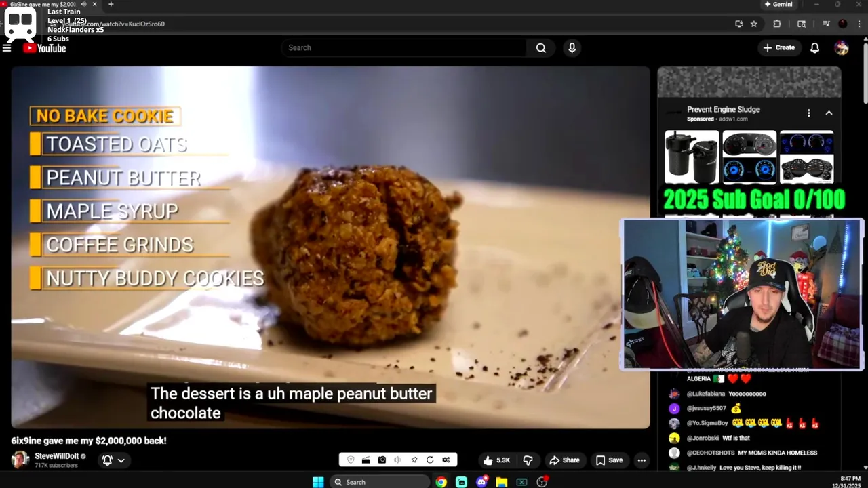Open the YouTube hamburger guide menu
Viewport: 868px width, 488px height.
pyautogui.click(x=7, y=48)
